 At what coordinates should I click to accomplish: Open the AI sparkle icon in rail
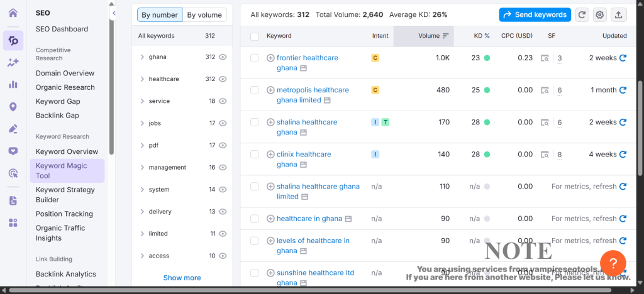[x=13, y=62]
